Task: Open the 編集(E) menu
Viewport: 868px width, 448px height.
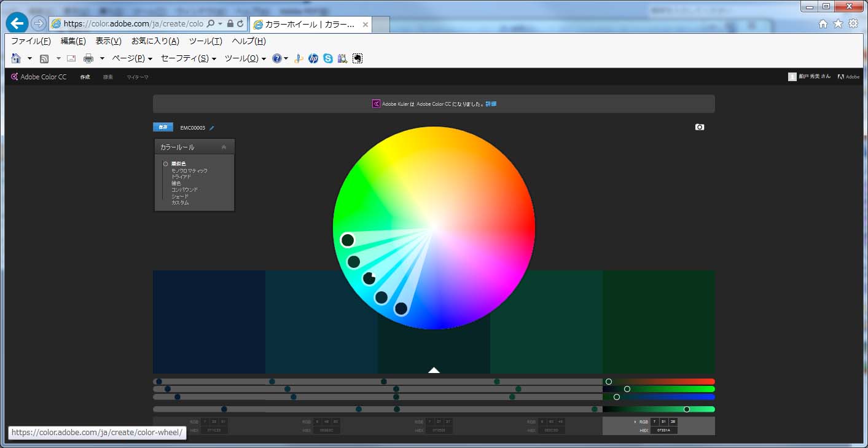Action: (73, 41)
